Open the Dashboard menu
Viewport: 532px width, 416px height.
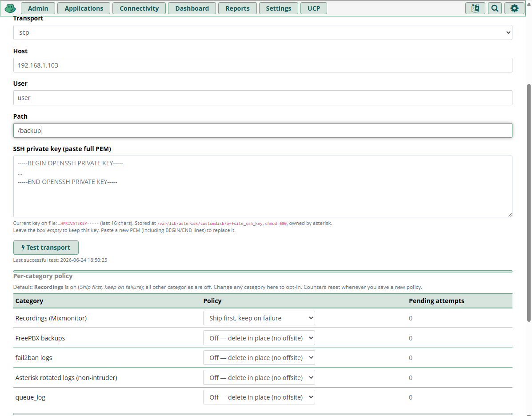click(192, 8)
